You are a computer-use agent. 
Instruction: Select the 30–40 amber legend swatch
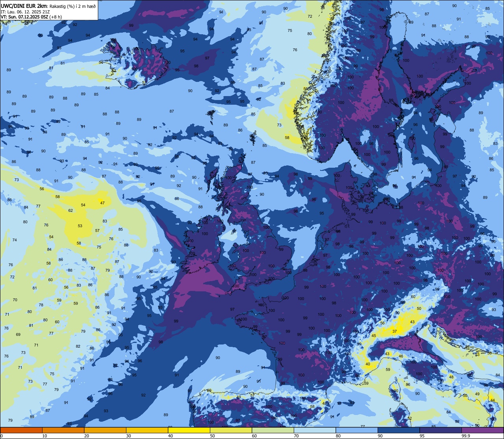point(147,430)
